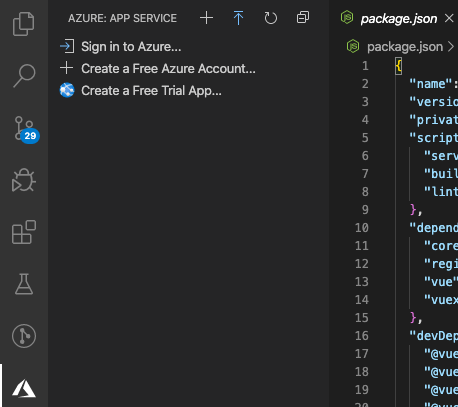Click the "regi" entry on line 12
Viewport: 458px width, 407px height.
tap(441, 264)
